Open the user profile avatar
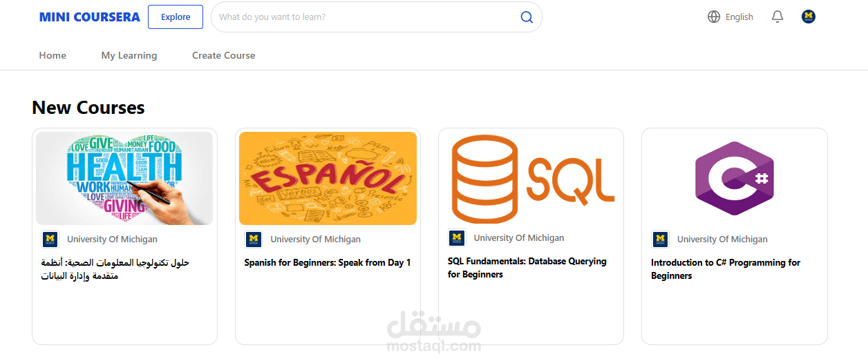Viewport: 868px width, 361px height. tap(809, 17)
